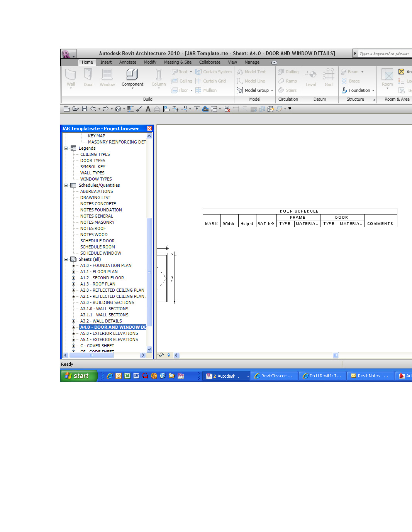Click the Mullion tool
412x532 pixels.
point(206,90)
